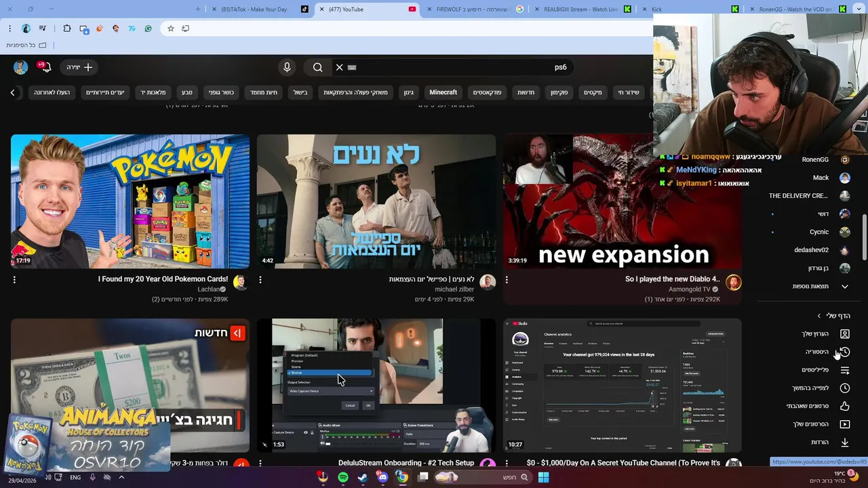868x488 pixels.
Task: Open Mack subscription in sidebar
Action: coord(821,178)
